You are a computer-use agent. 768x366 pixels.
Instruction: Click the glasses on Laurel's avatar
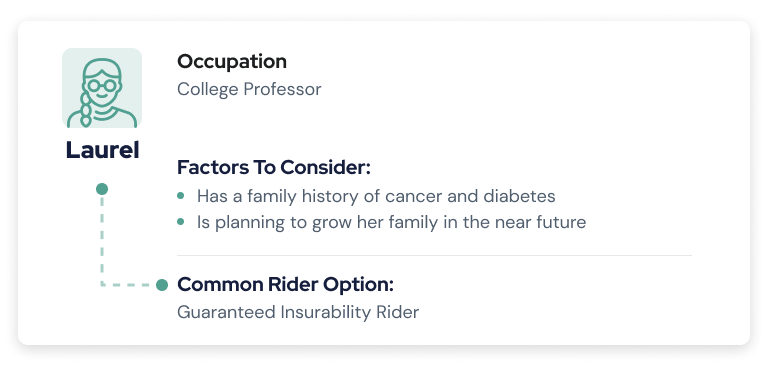(102, 86)
